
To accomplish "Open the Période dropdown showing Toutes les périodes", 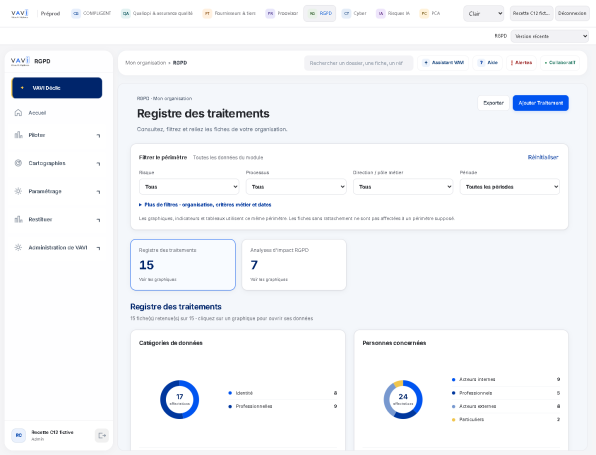I will (510, 187).
